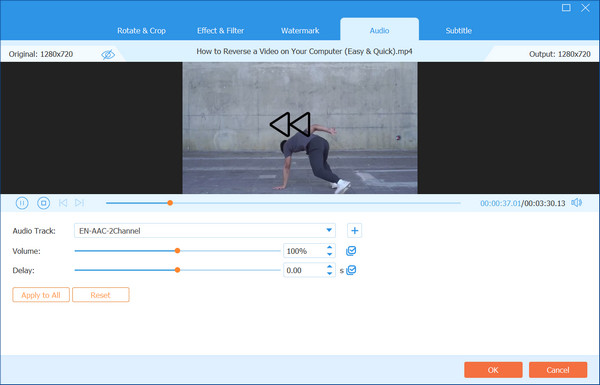Decrease volume with down stepper arrow
The image size is (600, 385).
point(329,254)
